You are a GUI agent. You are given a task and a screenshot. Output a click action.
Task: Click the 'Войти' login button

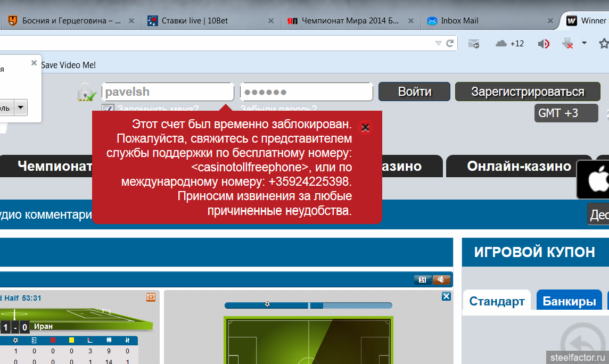(414, 92)
